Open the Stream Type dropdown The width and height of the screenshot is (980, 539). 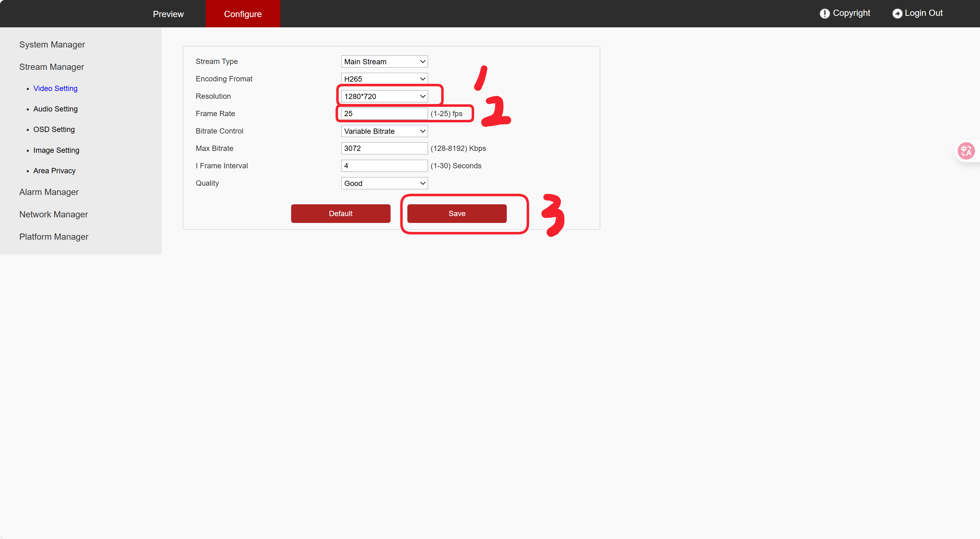(384, 61)
